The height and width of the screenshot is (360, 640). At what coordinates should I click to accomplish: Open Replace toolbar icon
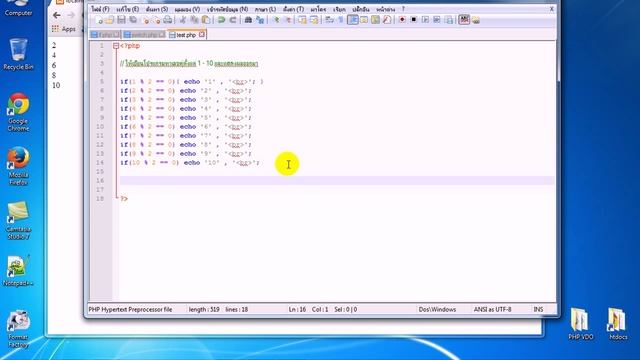tap(260, 20)
